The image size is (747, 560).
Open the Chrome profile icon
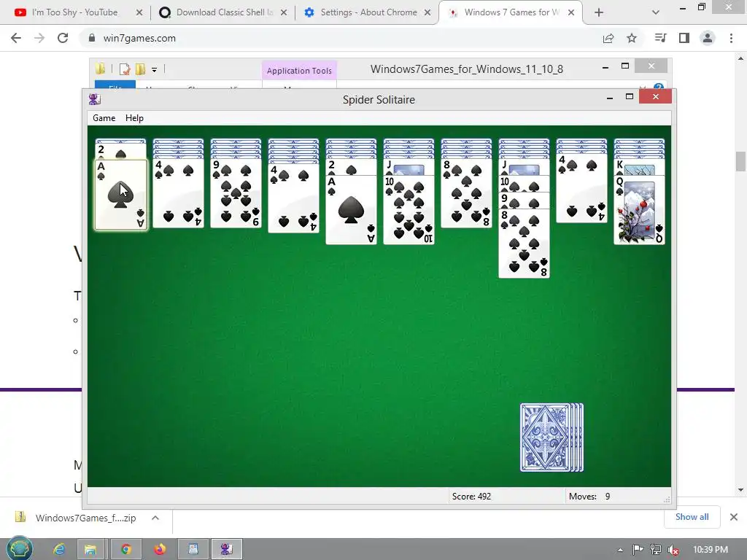coord(708,38)
